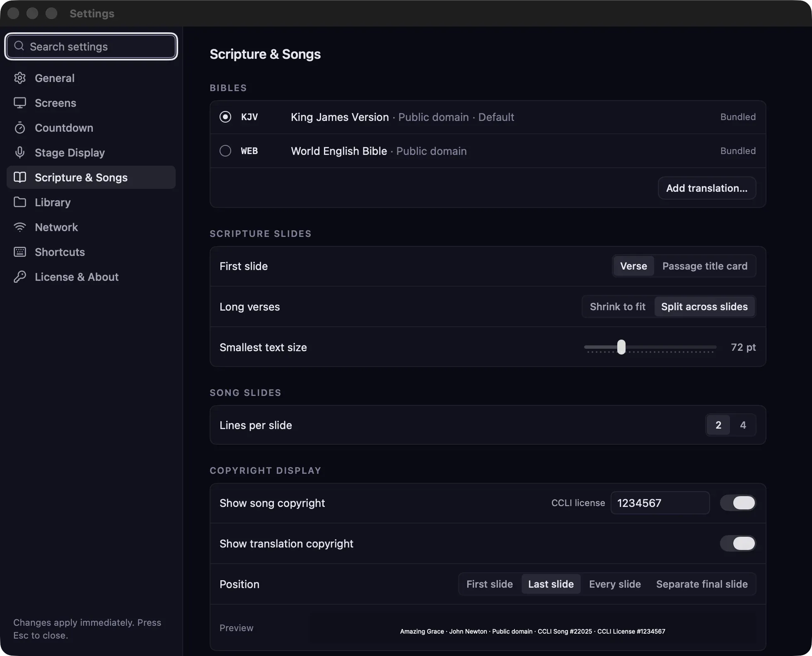This screenshot has height=656, width=812.
Task: Click the CCLI license number field
Action: click(660, 503)
